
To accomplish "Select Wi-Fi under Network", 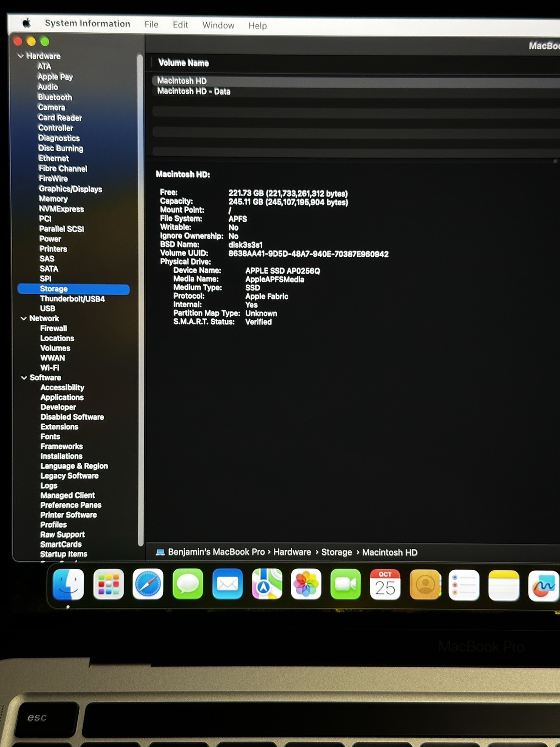I will (50, 368).
